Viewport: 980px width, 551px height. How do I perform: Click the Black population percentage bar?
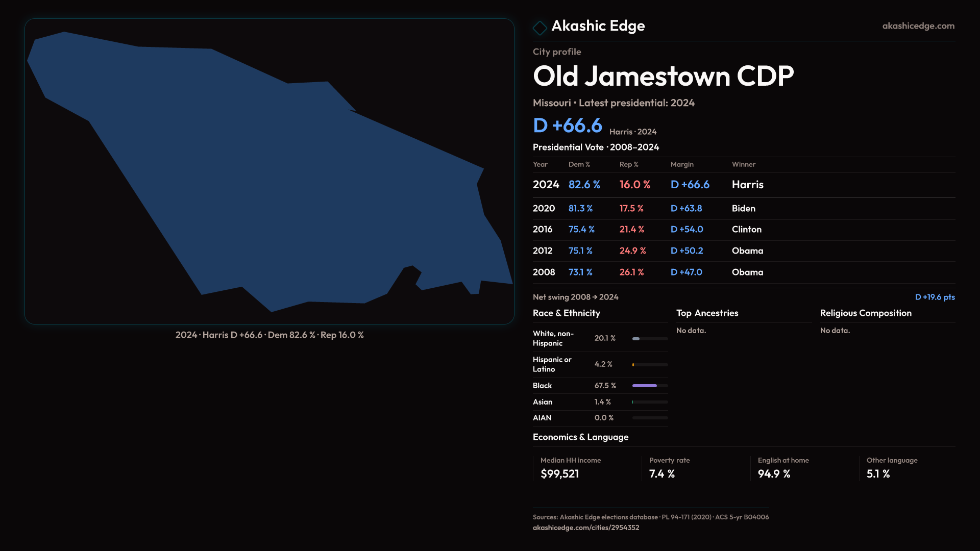click(x=649, y=386)
